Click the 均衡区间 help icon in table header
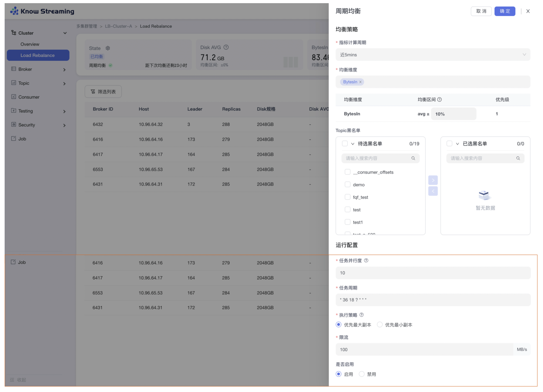 click(x=440, y=99)
